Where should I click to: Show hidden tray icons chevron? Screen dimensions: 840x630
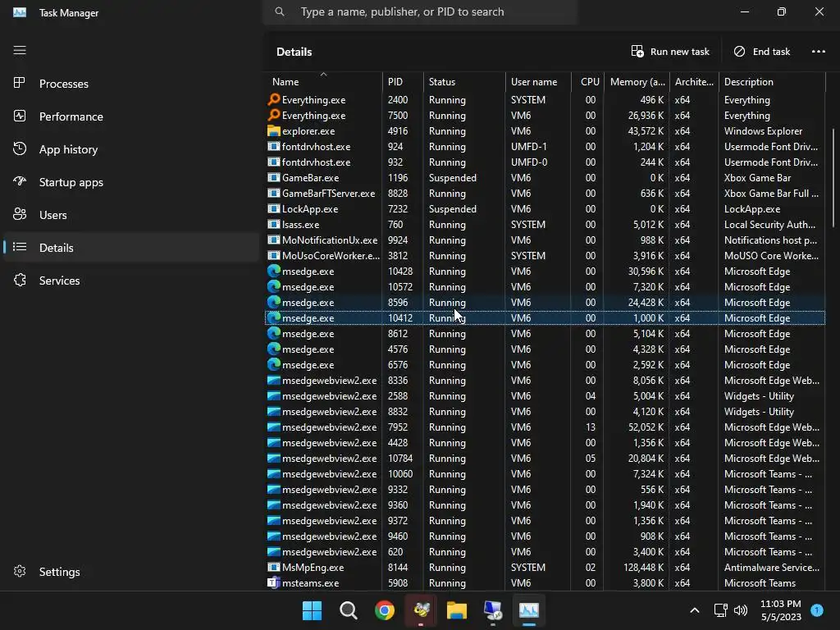tap(694, 610)
